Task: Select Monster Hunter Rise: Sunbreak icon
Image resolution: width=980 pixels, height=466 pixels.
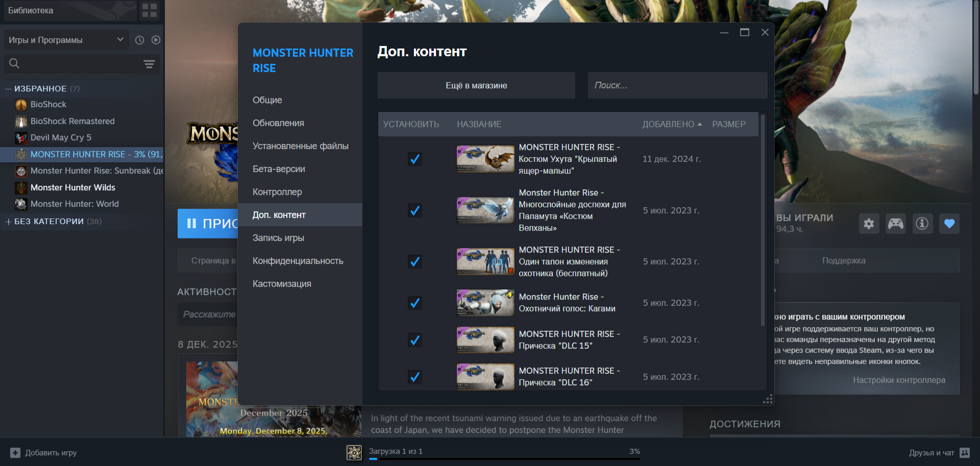Action: pos(21,171)
